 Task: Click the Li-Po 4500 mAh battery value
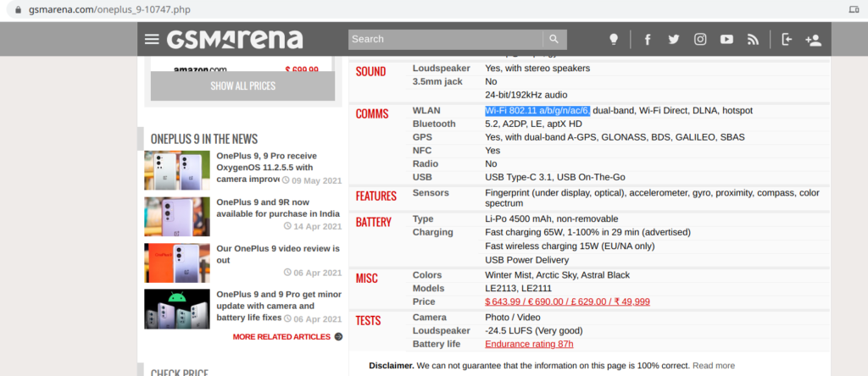tap(551, 219)
